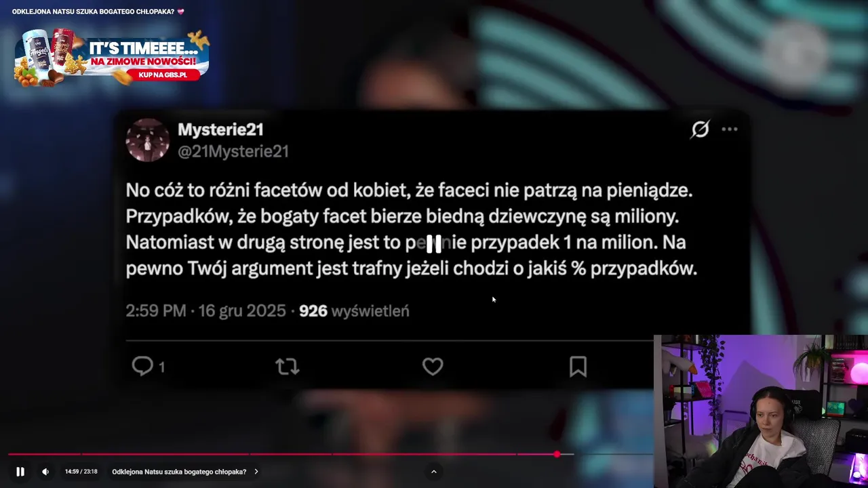Click the retweet icon under the tweet

pyautogui.click(x=288, y=367)
